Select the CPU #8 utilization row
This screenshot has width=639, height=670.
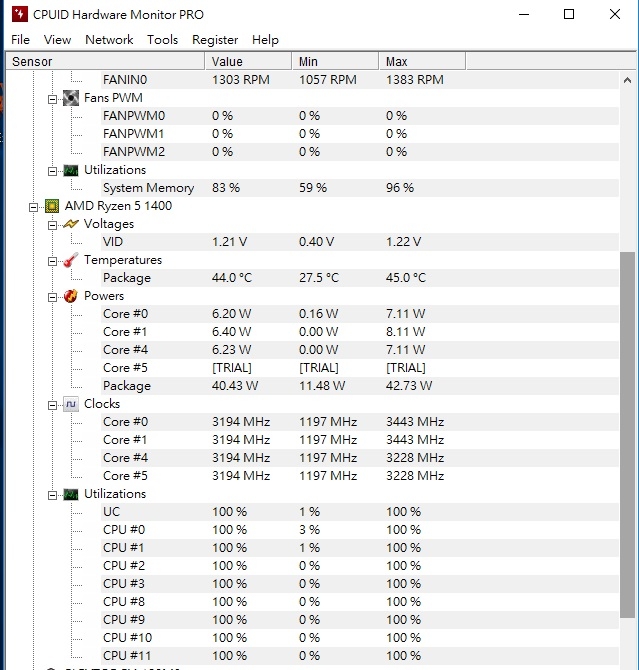pyautogui.click(x=359, y=602)
